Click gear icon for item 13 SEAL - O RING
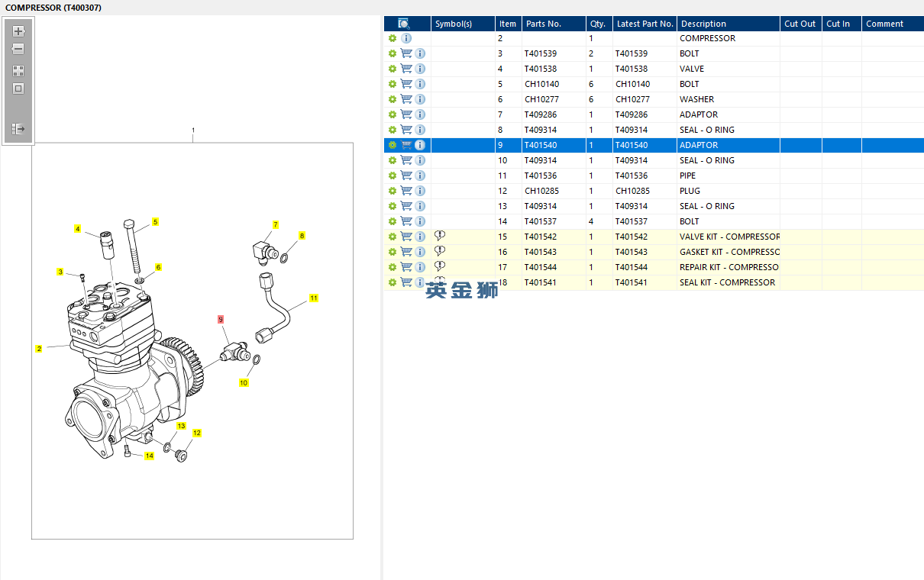Viewport: 924px width, 580px height. [x=393, y=206]
